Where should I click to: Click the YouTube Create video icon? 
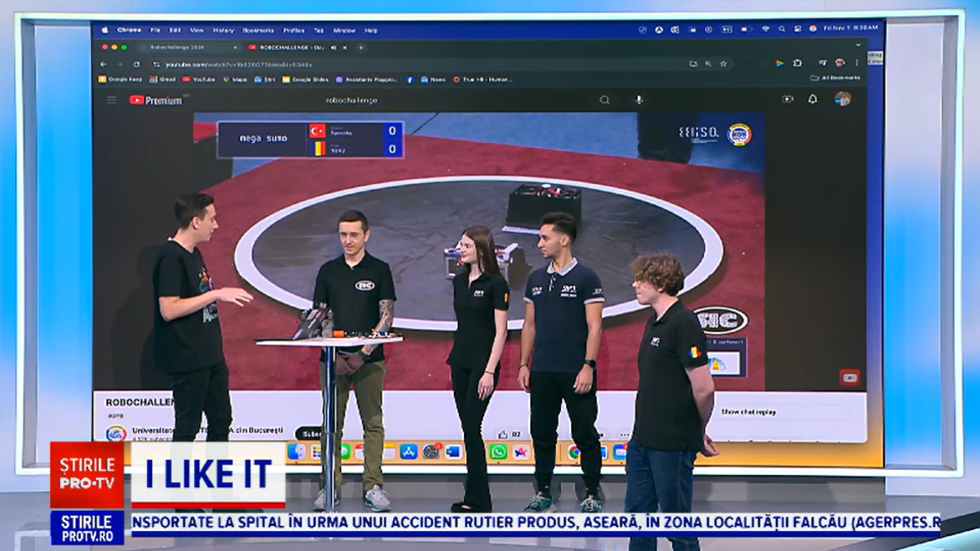(x=788, y=99)
